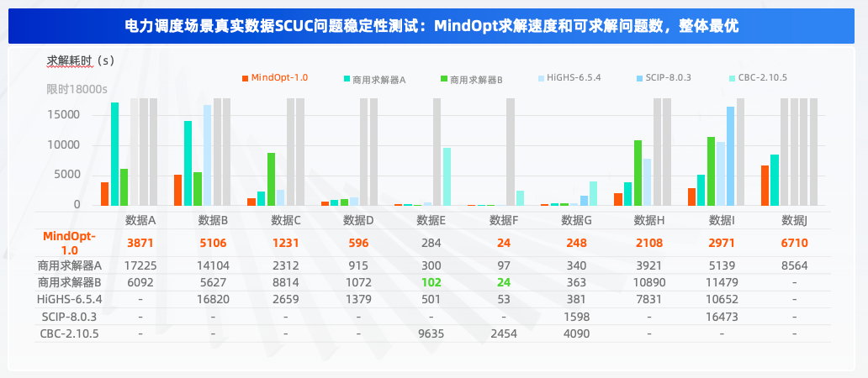Click the CBC-2.10.5 row header in table
This screenshot has height=378, width=868.
(69, 333)
